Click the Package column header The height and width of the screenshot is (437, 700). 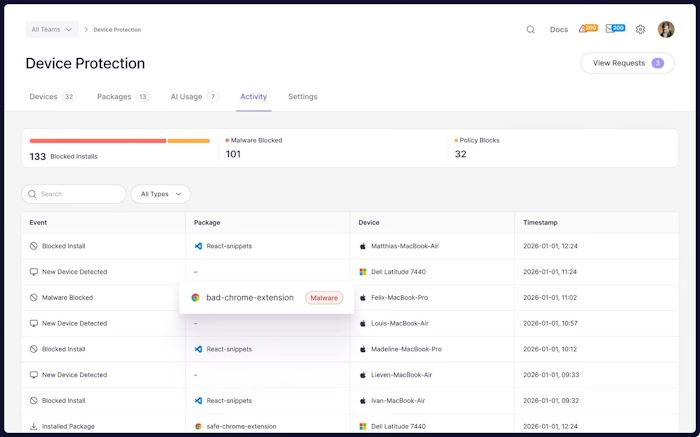pyautogui.click(x=207, y=222)
